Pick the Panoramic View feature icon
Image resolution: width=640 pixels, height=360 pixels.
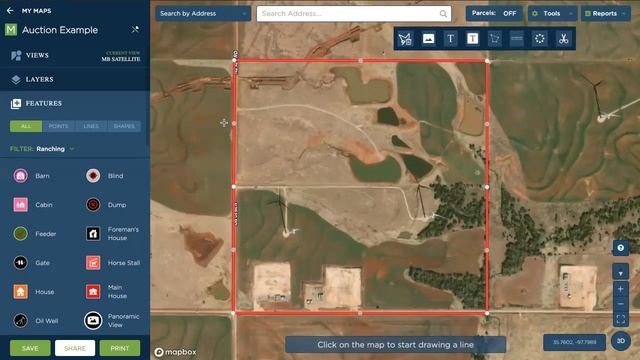(93, 321)
